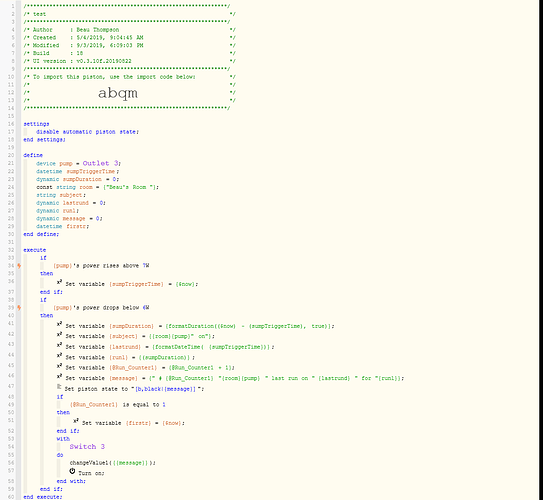Click the pump's power drops below 6W condition

[101, 307]
